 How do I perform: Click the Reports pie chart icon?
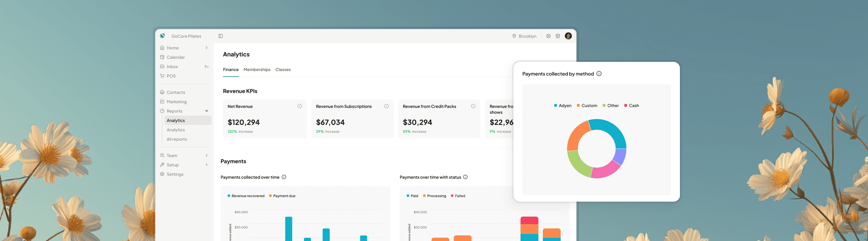[x=162, y=111]
